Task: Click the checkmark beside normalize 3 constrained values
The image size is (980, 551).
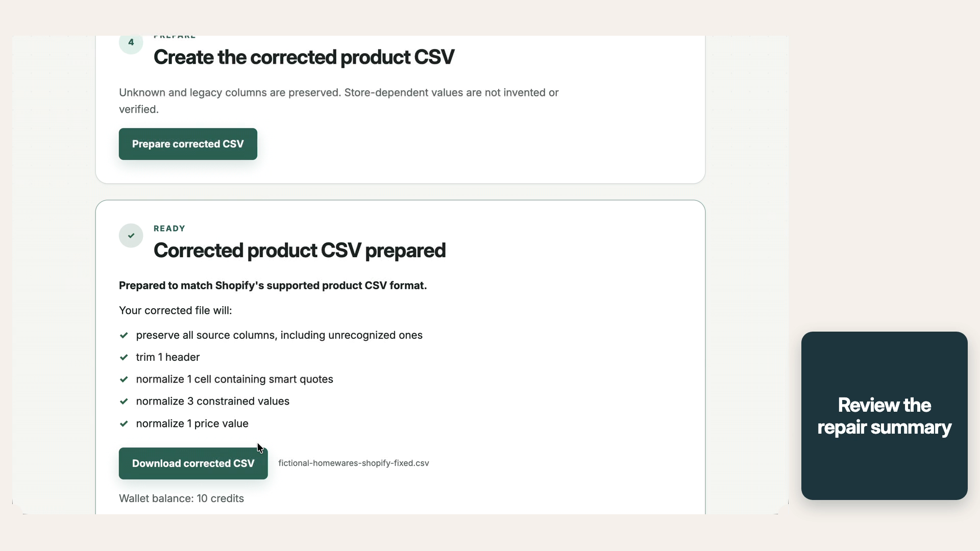Action: (x=124, y=401)
